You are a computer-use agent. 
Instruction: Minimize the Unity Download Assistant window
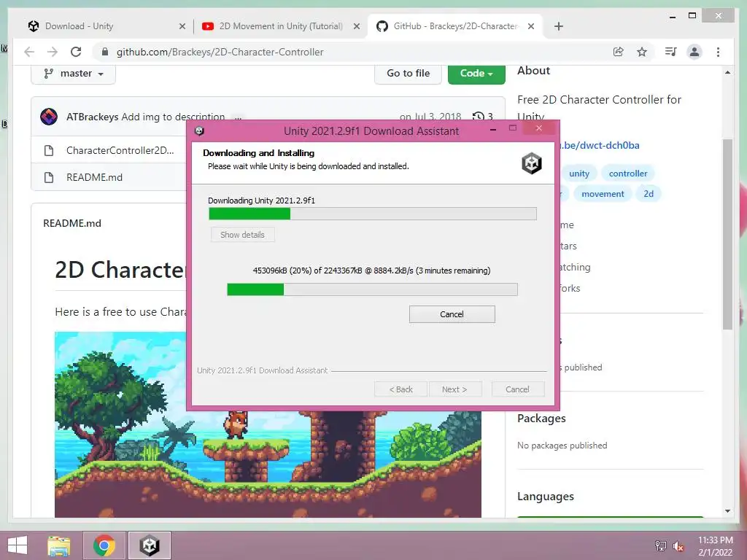tap(493, 129)
